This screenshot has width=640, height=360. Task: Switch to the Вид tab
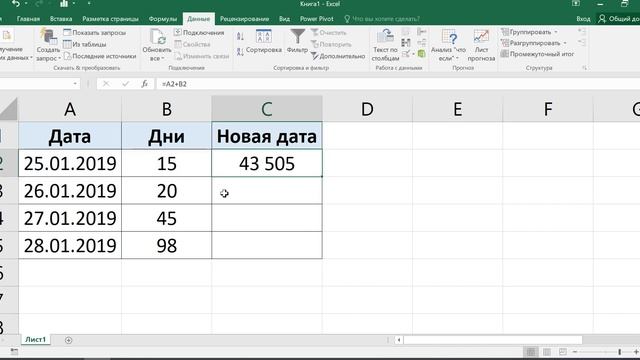(284, 19)
